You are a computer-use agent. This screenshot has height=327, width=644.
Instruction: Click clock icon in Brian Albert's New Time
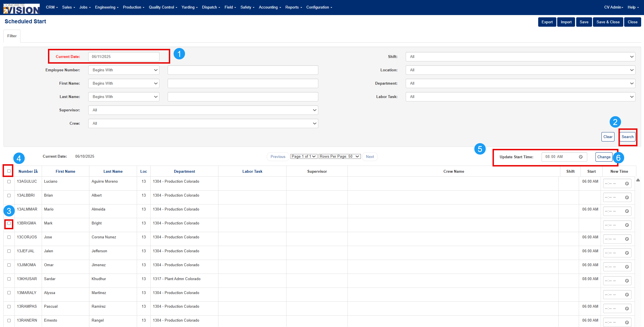tap(627, 197)
